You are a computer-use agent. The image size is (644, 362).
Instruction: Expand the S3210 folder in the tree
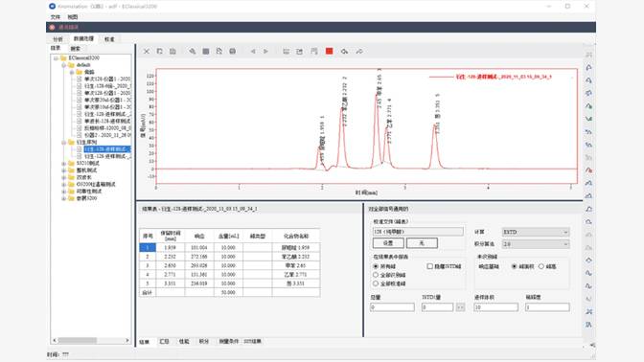pos(63,164)
